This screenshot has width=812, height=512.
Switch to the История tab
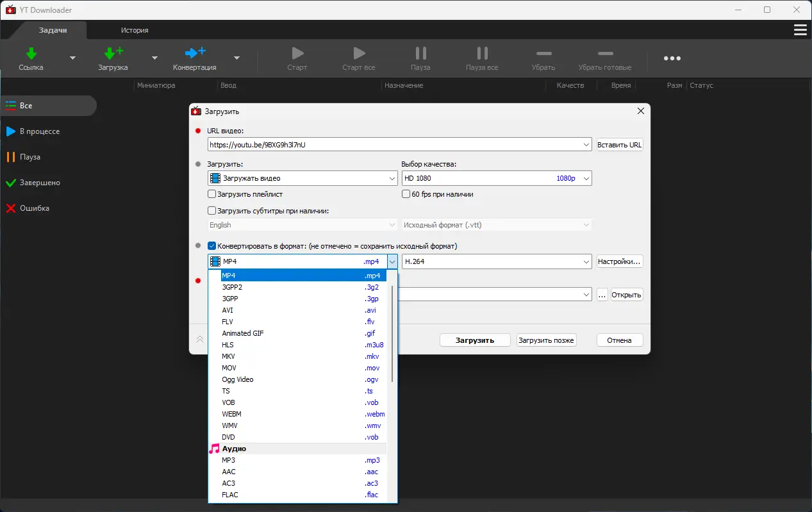coord(135,30)
